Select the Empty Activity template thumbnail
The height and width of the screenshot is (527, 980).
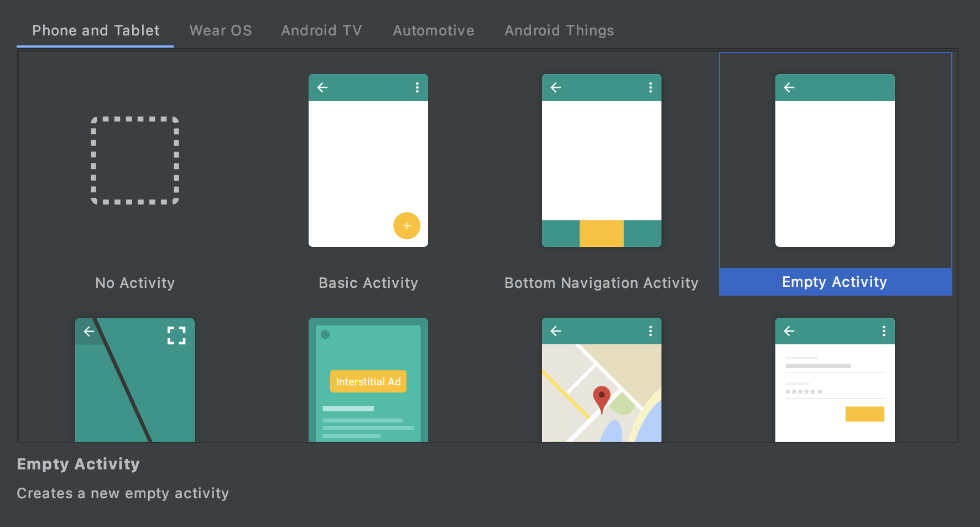835,161
